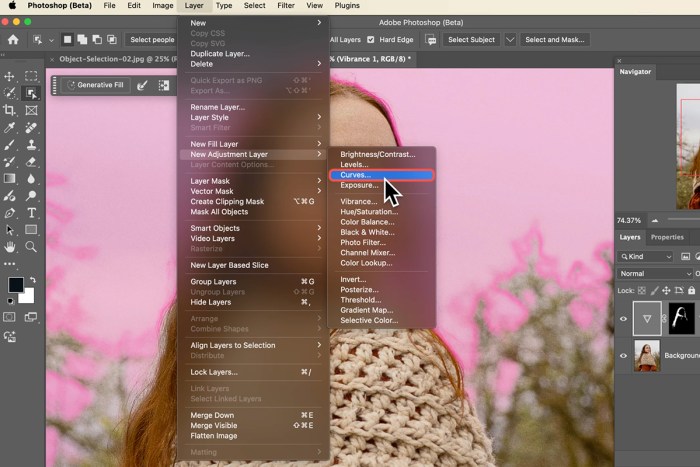Expand the Layer Mask submenu
This screenshot has height=467, width=700.
point(255,181)
